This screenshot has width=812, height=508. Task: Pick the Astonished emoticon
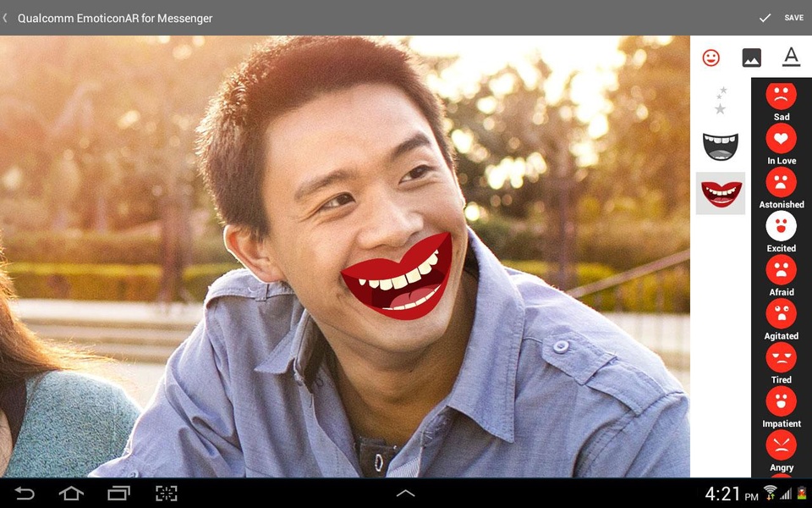pyautogui.click(x=781, y=183)
